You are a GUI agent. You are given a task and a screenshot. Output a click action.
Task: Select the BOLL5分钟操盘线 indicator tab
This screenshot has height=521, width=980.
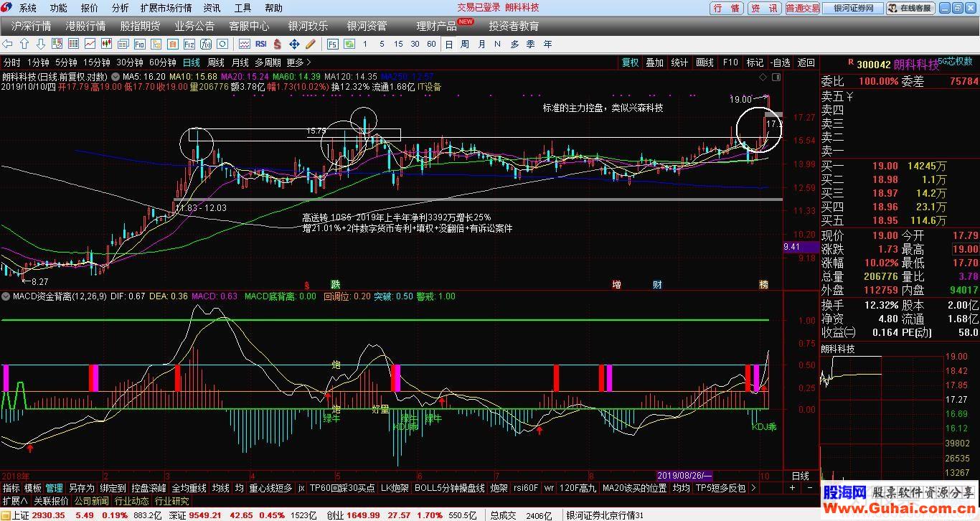click(x=450, y=488)
